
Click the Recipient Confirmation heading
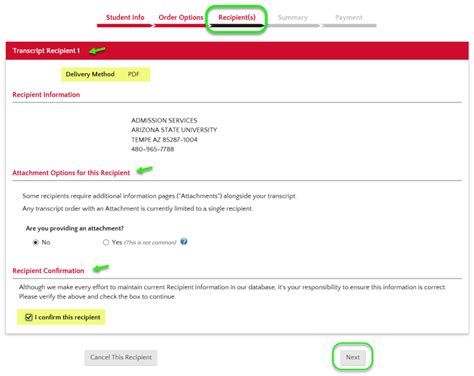(48, 271)
